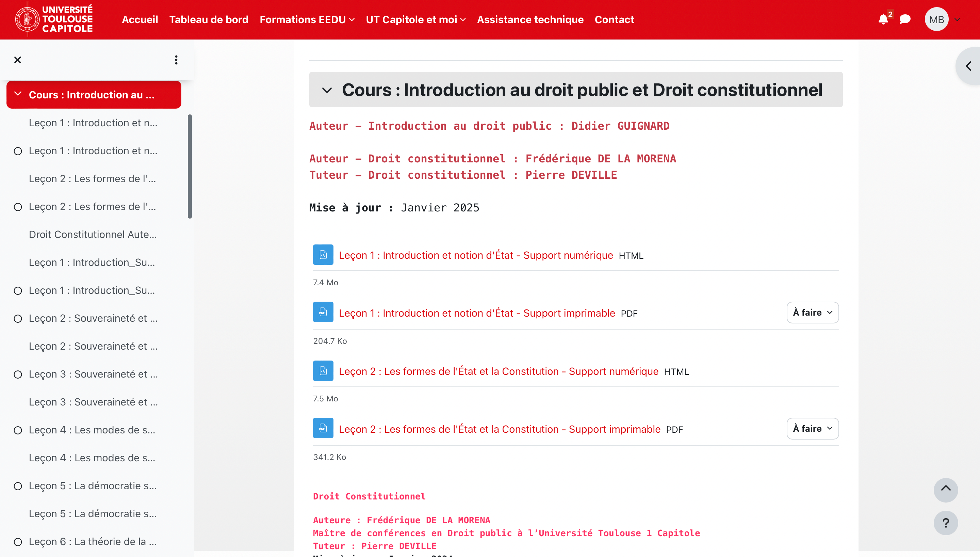
Task: Open the À faire dropdown for Leçon 1 PDF
Action: pyautogui.click(x=812, y=313)
